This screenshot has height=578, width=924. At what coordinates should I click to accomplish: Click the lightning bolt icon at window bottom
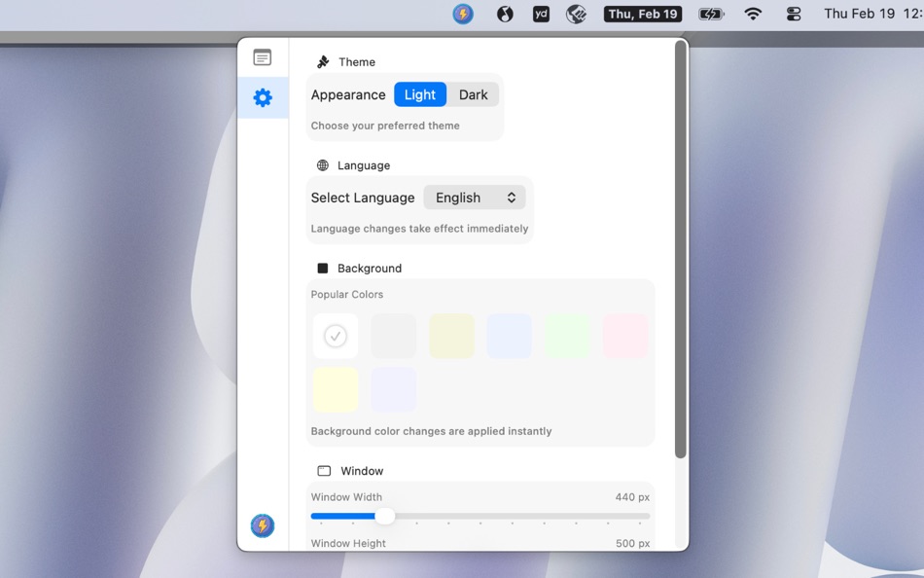point(263,524)
